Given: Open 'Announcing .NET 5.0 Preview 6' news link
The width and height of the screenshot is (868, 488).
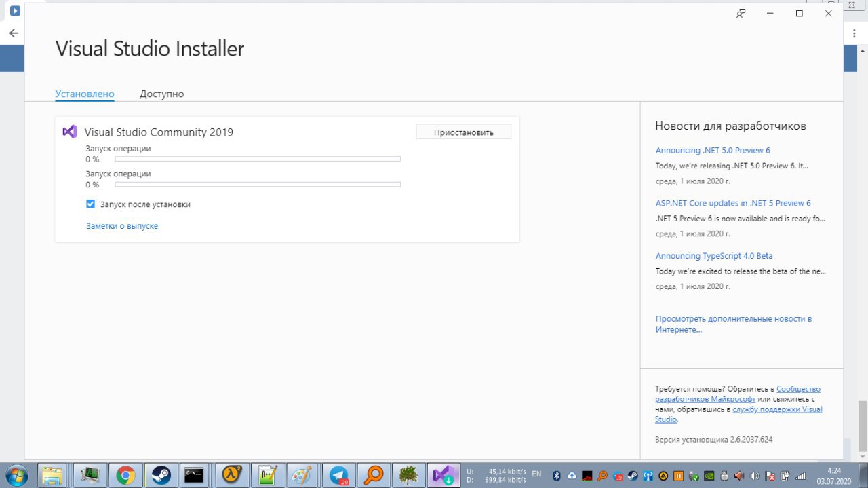Looking at the screenshot, I should [x=713, y=150].
